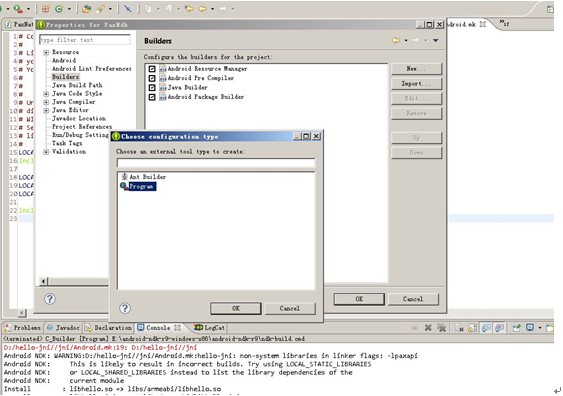The height and width of the screenshot is (396, 563).
Task: Select Android Lint Preferences in tree
Action: 92,69
